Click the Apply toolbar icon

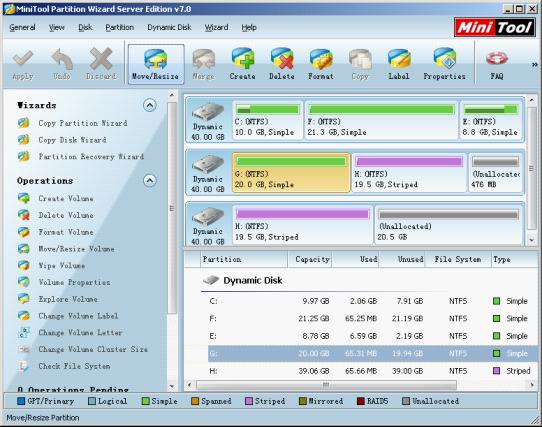coord(23,64)
